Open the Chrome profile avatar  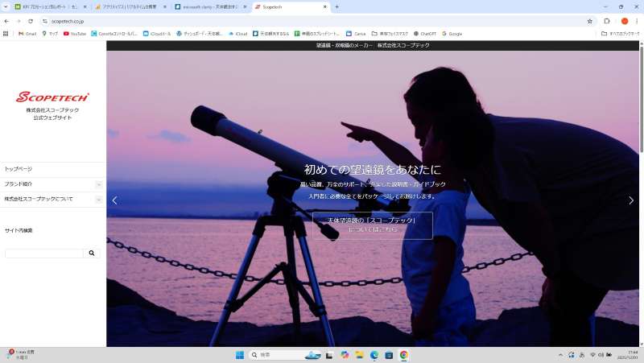(624, 21)
